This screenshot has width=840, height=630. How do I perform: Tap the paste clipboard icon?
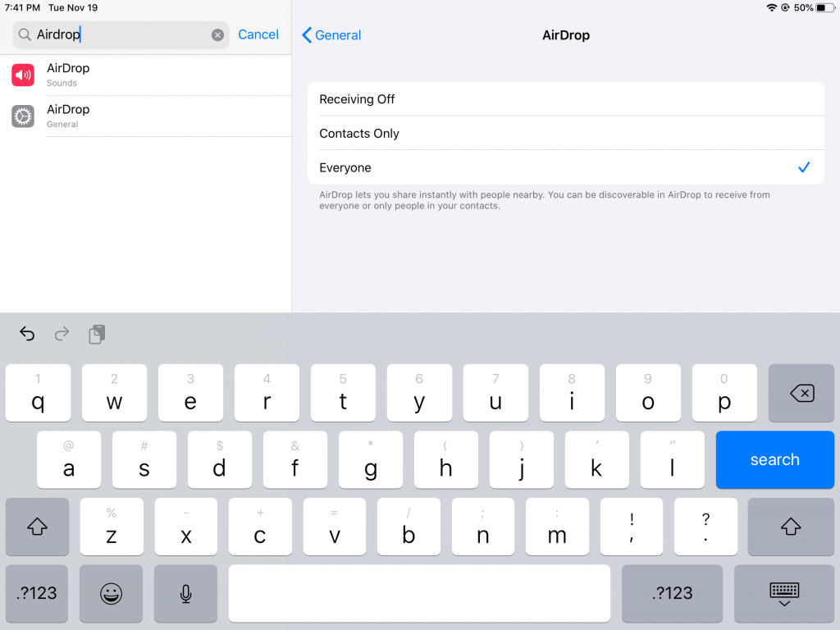[97, 334]
